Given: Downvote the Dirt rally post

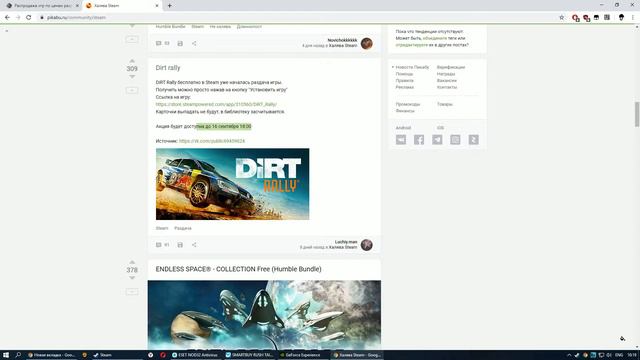Looking at the screenshot, I should 132,77.
